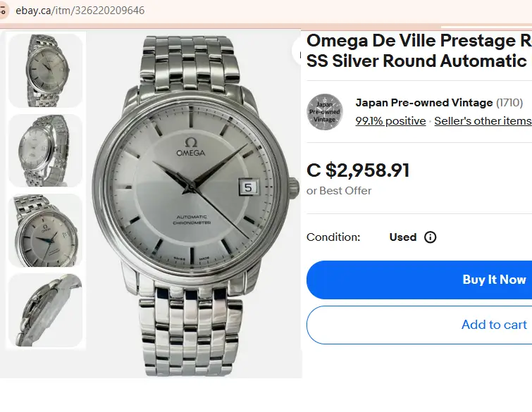The height and width of the screenshot is (412, 532).
Task: Click the Omega De Ville listing title
Action: 419,51
